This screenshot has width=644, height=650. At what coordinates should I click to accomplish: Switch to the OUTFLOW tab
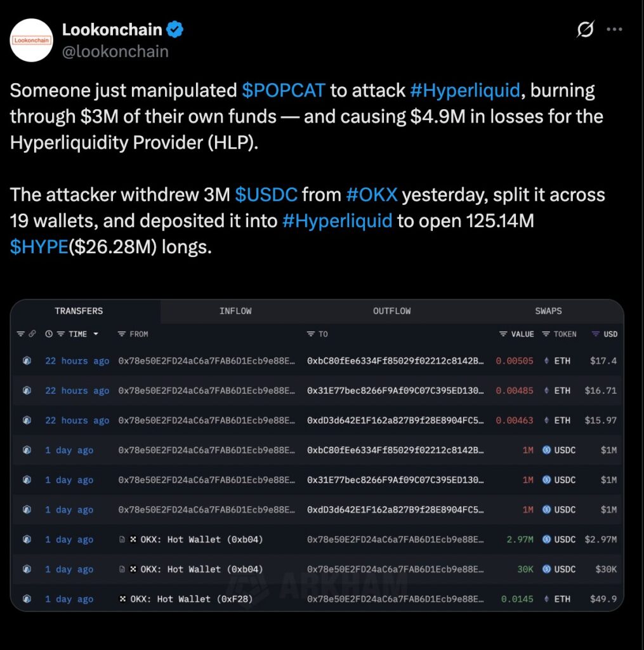point(391,311)
